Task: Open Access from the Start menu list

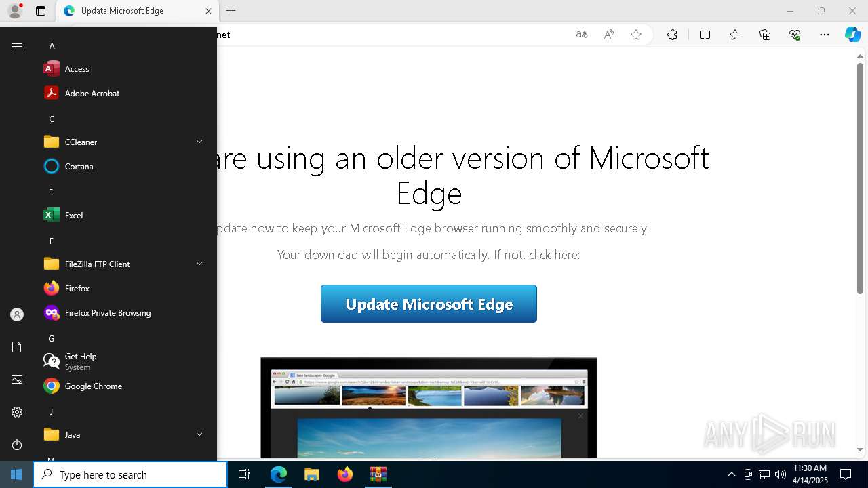Action: (126, 68)
